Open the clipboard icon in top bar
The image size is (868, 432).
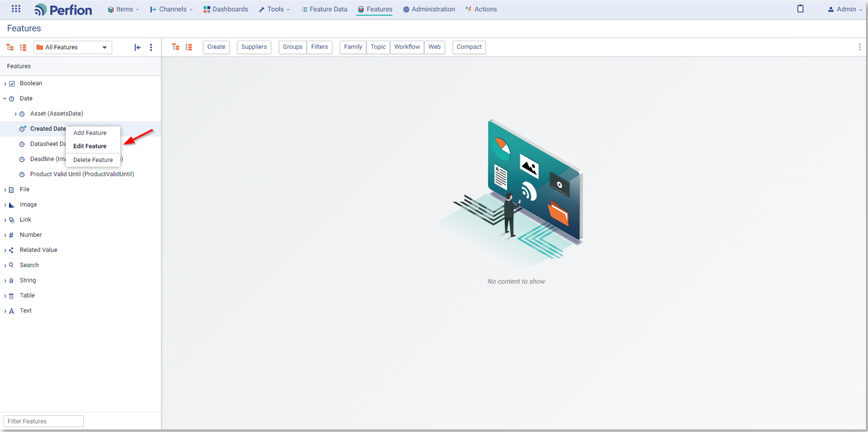click(800, 9)
